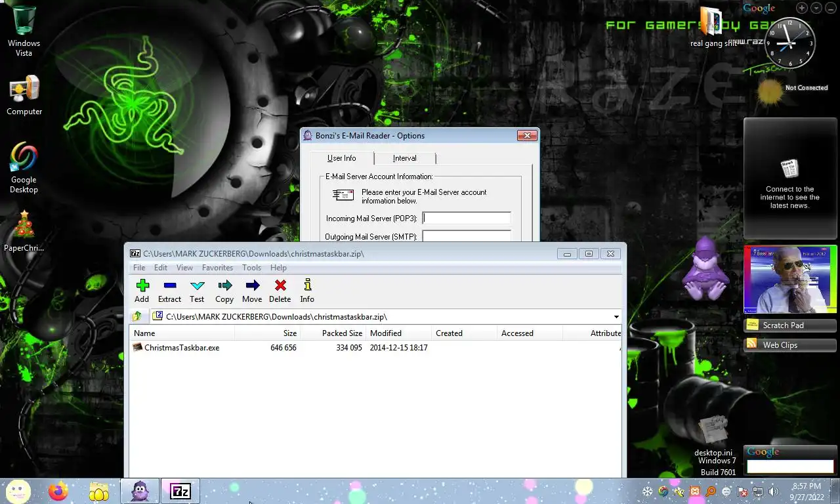Select the desktop.ini file icon
Viewport: 840px width, 504px height.
[x=713, y=436]
